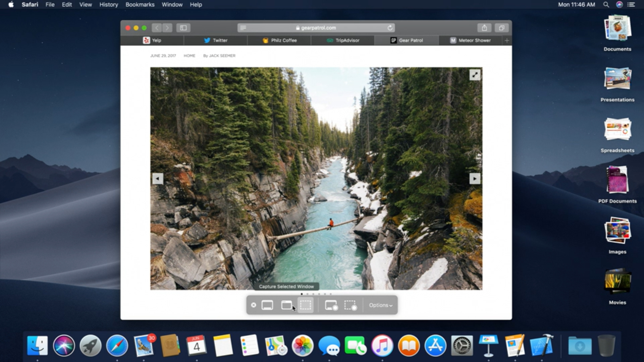Open the HOME breadcrumb link
This screenshot has width=644, height=362.
pos(189,56)
